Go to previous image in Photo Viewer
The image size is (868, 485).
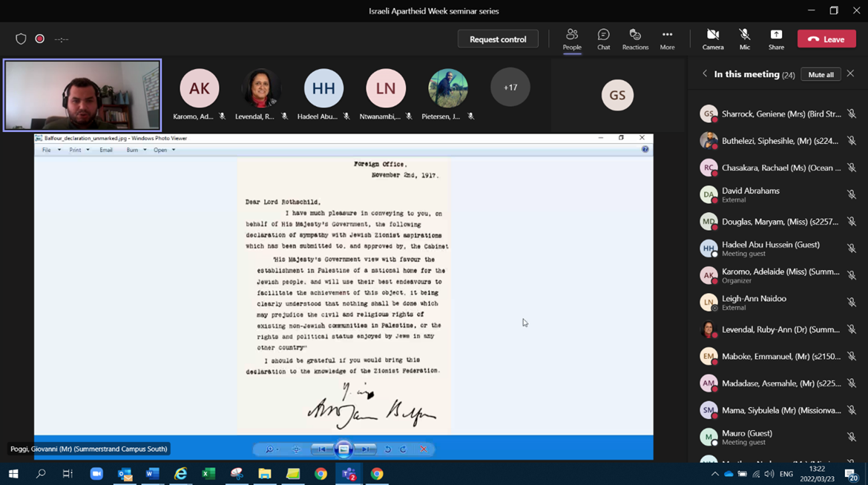coord(322,449)
